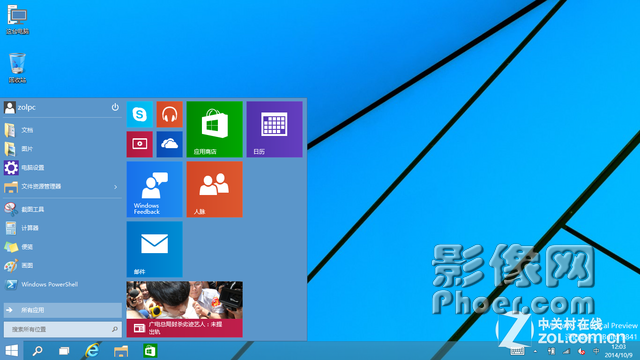This screenshot has height=360, width=640.
Task: Open the OneDrive cloud tile
Action: coord(169,144)
